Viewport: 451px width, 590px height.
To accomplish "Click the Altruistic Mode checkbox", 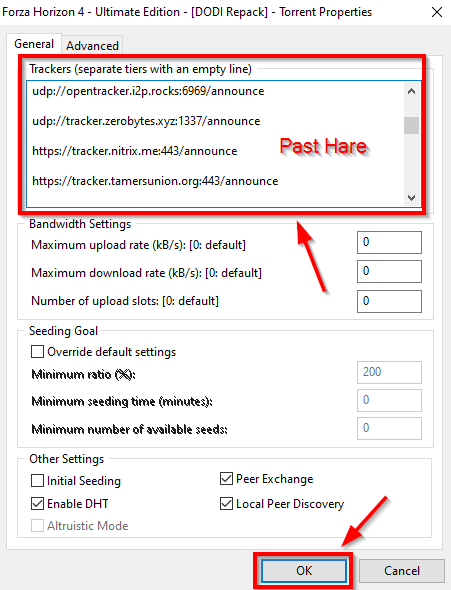I will click(37, 526).
